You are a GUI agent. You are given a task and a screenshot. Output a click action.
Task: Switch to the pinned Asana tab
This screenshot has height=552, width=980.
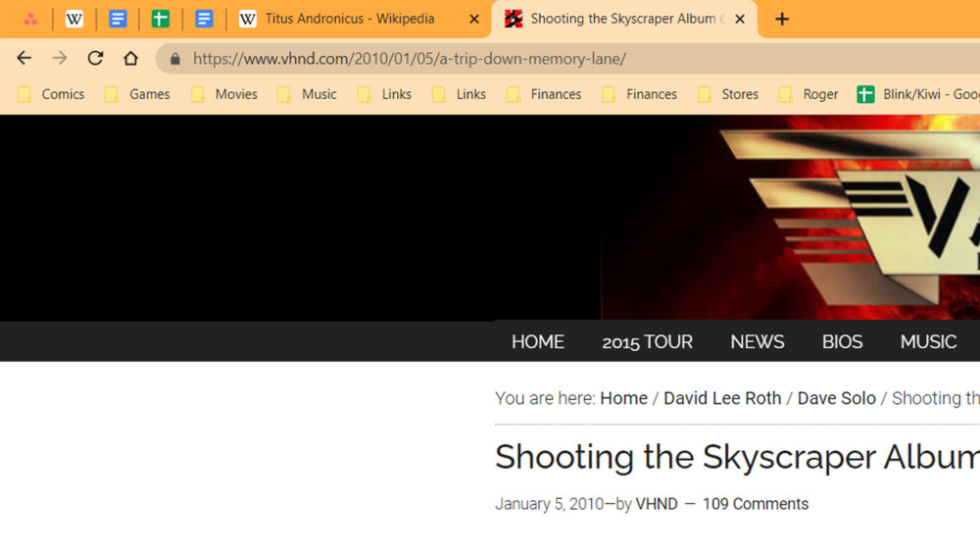(31, 19)
